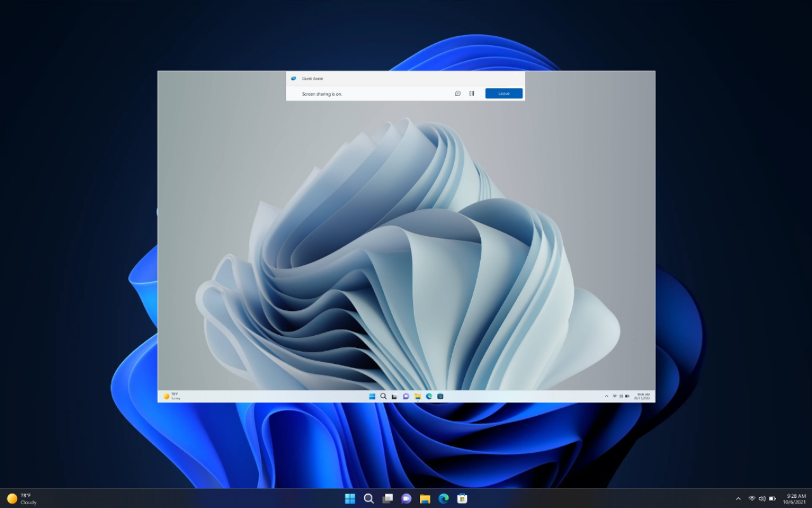Screen dimensions: 812x508
Task: Click the Leave button in Quick Assist
Action: click(504, 93)
